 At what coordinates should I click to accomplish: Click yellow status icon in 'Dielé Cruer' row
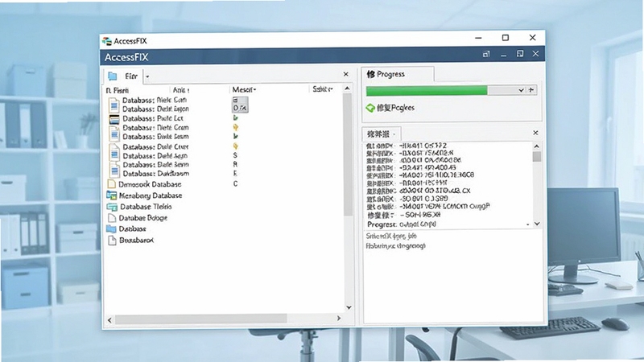tap(236, 146)
